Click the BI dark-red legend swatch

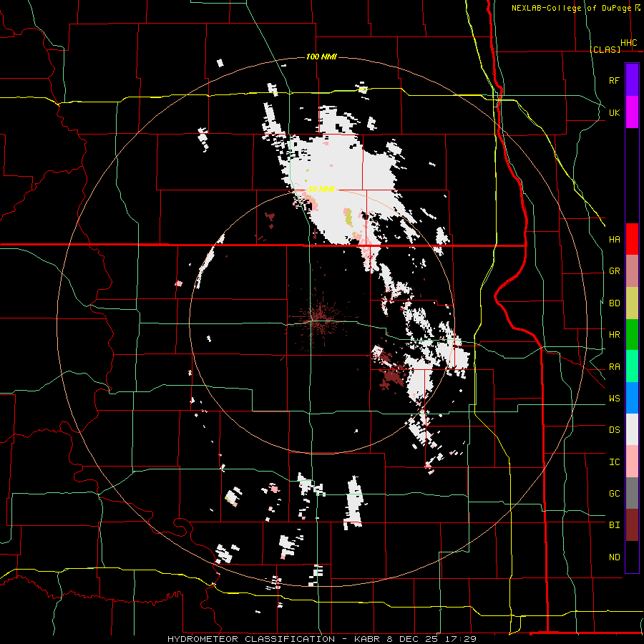[632, 525]
